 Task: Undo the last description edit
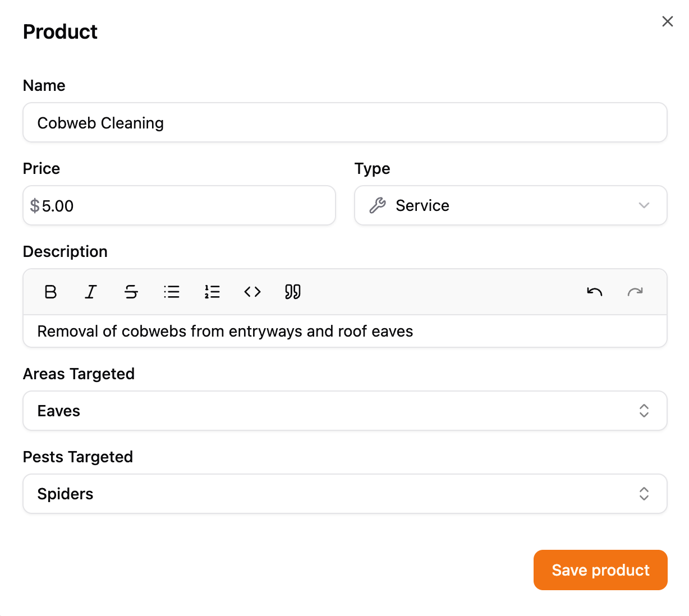click(x=595, y=292)
